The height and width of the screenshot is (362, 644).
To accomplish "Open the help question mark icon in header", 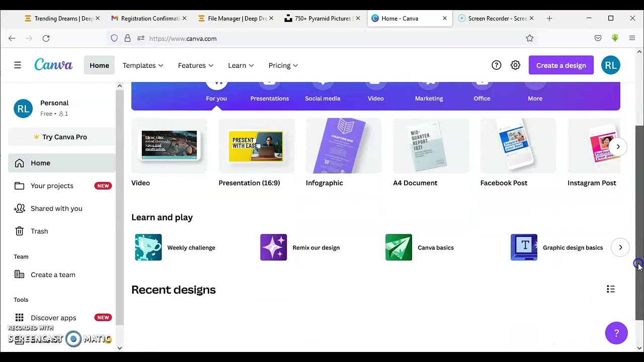I will (x=497, y=65).
